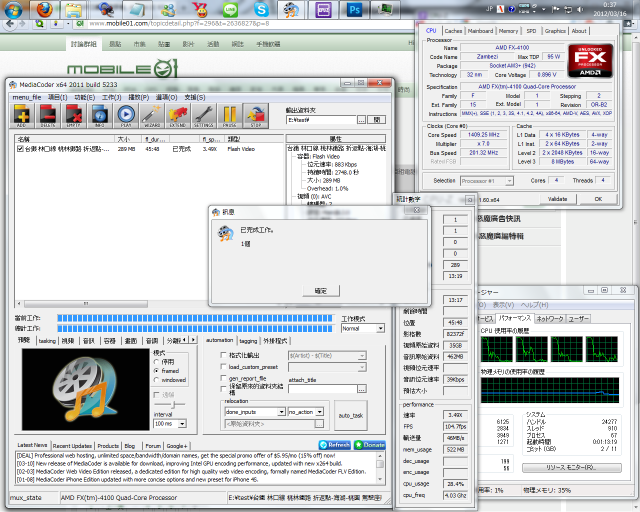
Task: Click the volume speaker tray icon
Action: pyautogui.click(x=580, y=9)
